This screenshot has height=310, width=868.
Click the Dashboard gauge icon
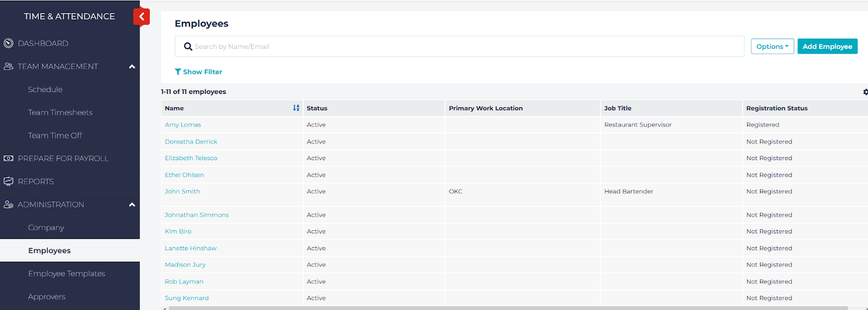[9, 43]
